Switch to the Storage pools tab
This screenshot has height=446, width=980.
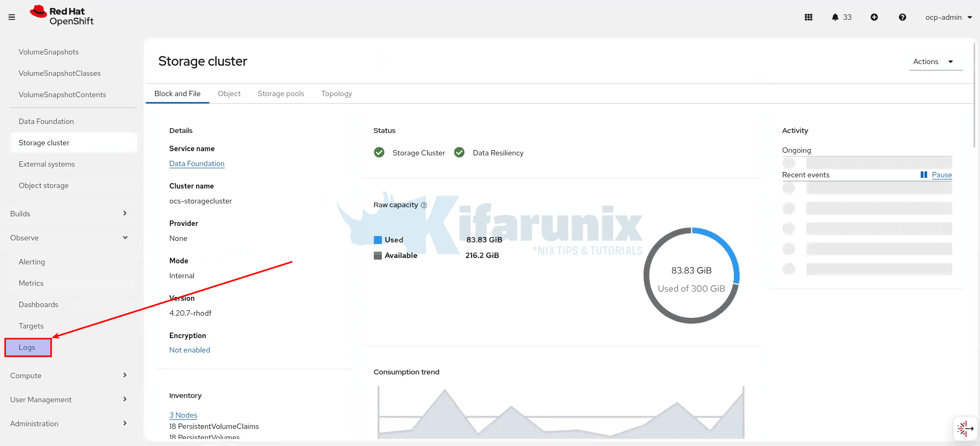(x=281, y=93)
